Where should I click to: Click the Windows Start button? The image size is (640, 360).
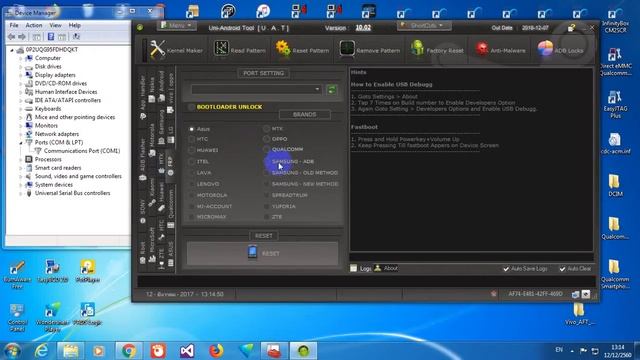[12, 351]
